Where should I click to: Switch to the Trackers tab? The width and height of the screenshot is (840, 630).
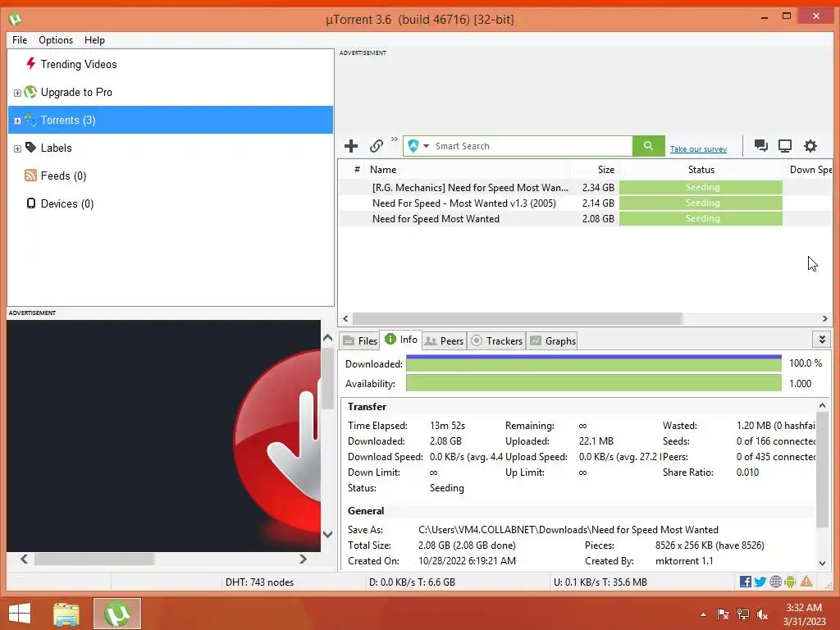click(x=496, y=340)
